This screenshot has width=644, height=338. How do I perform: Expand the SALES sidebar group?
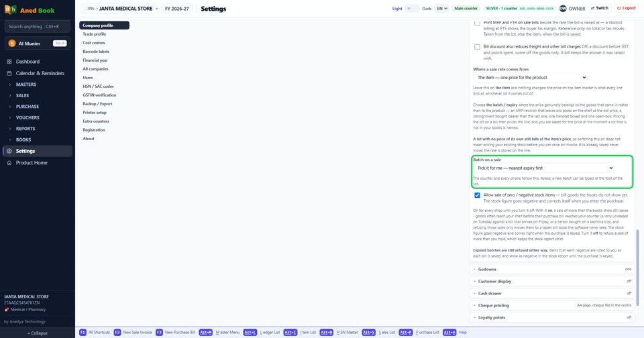point(37,95)
